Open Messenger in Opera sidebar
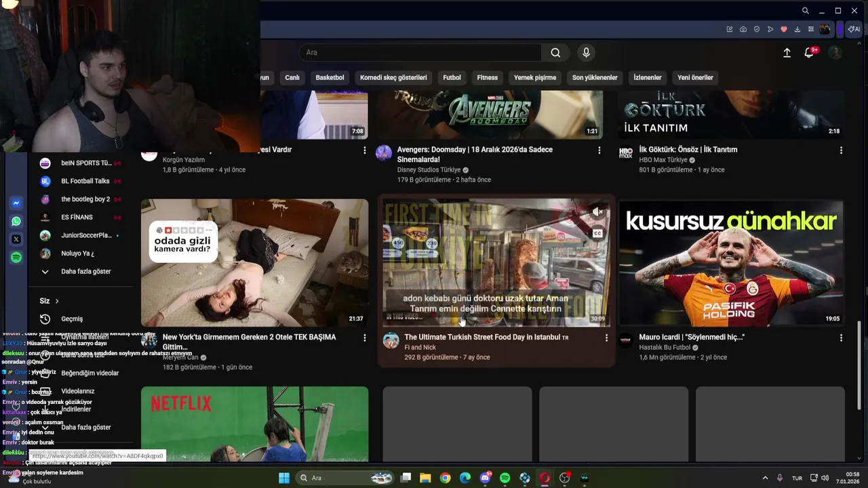Viewport: 868px width, 488px height. (16, 203)
